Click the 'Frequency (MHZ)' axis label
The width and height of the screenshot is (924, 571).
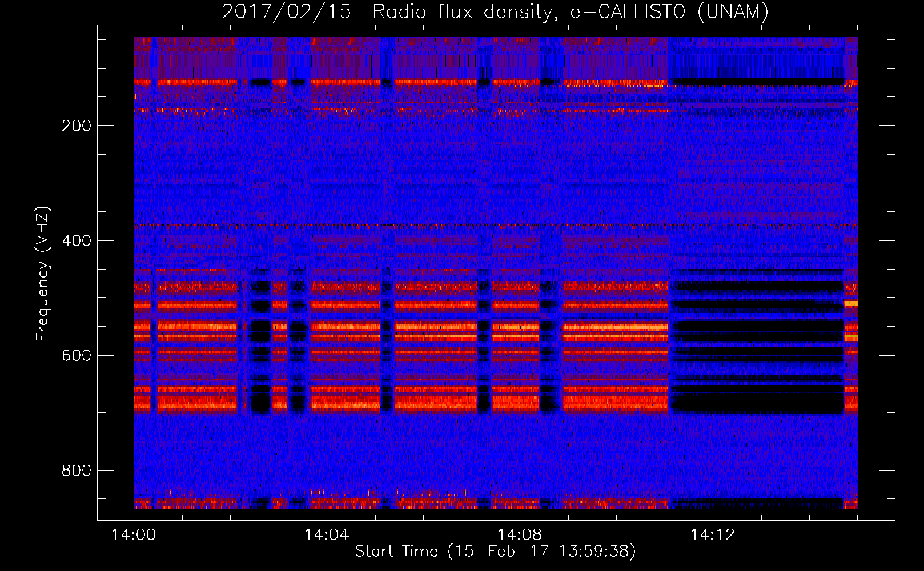43,274
